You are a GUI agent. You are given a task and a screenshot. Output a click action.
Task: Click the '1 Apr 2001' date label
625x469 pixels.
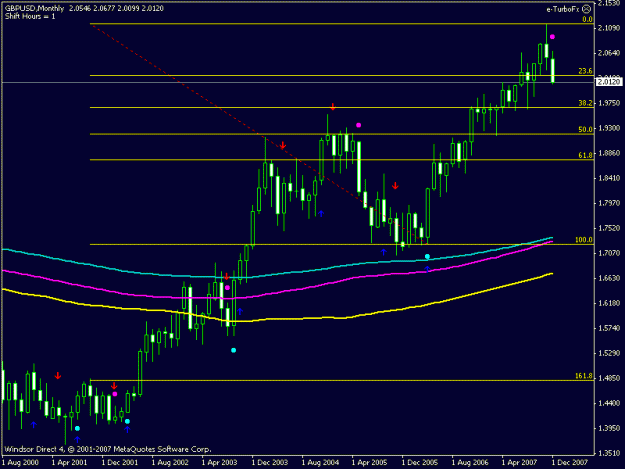(70, 463)
